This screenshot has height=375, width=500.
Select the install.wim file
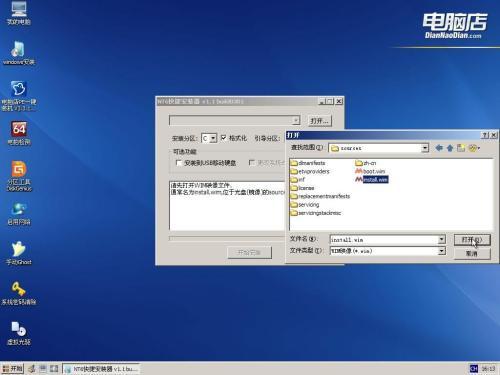[x=372, y=180]
